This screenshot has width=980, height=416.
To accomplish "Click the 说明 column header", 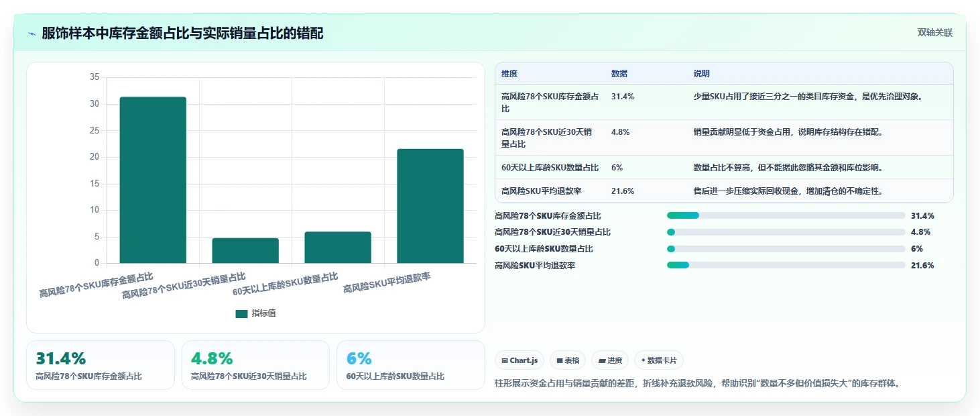I will pos(702,74).
